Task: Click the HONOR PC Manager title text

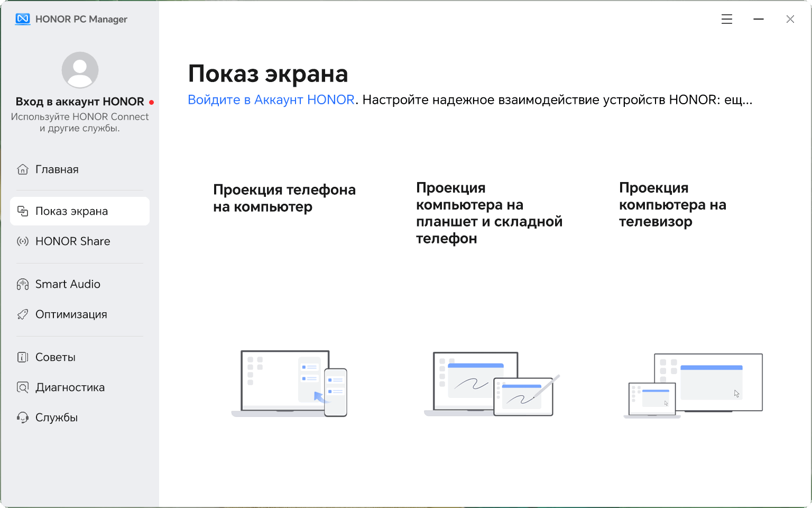Action: [x=81, y=19]
